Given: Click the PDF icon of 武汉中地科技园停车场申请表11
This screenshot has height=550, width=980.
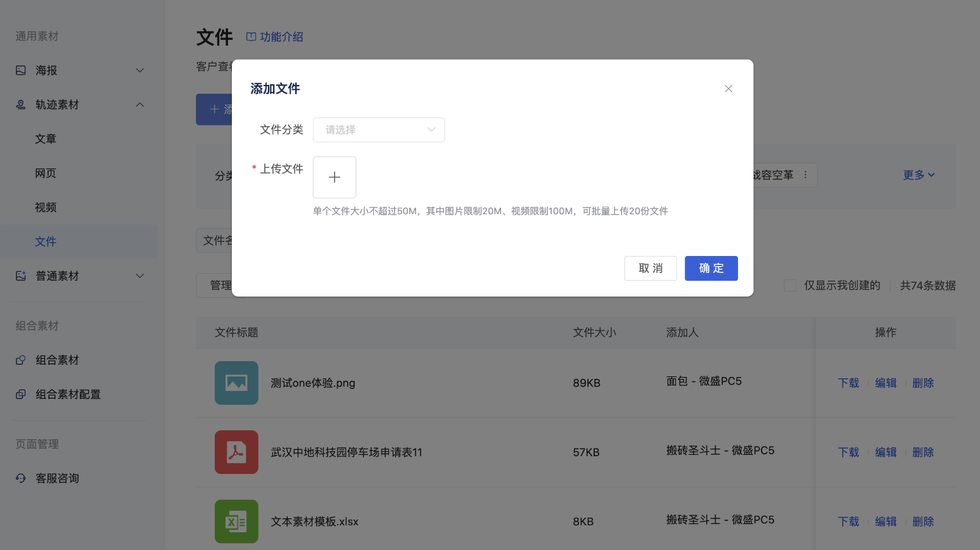Looking at the screenshot, I should tap(236, 452).
